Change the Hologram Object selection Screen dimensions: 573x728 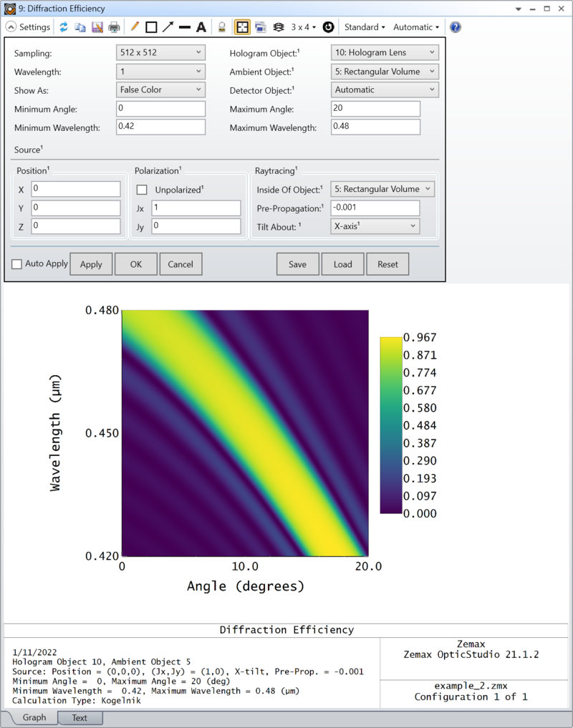pos(385,52)
